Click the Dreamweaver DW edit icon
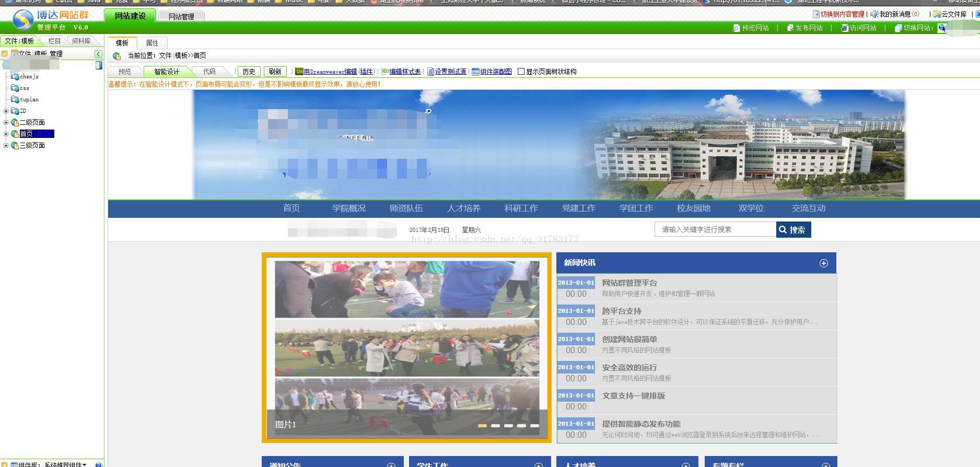 (x=299, y=72)
